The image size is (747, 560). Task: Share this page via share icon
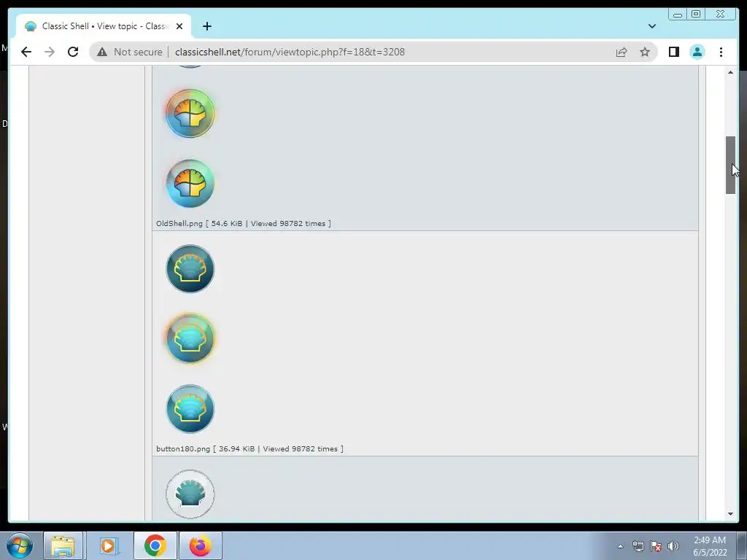[x=622, y=52]
